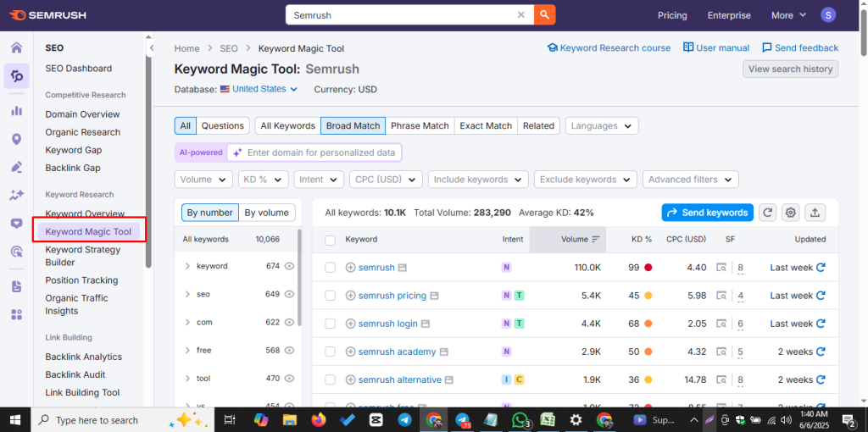This screenshot has width=868, height=432.
Task: Check the semrush login row checkbox
Action: pos(330,324)
